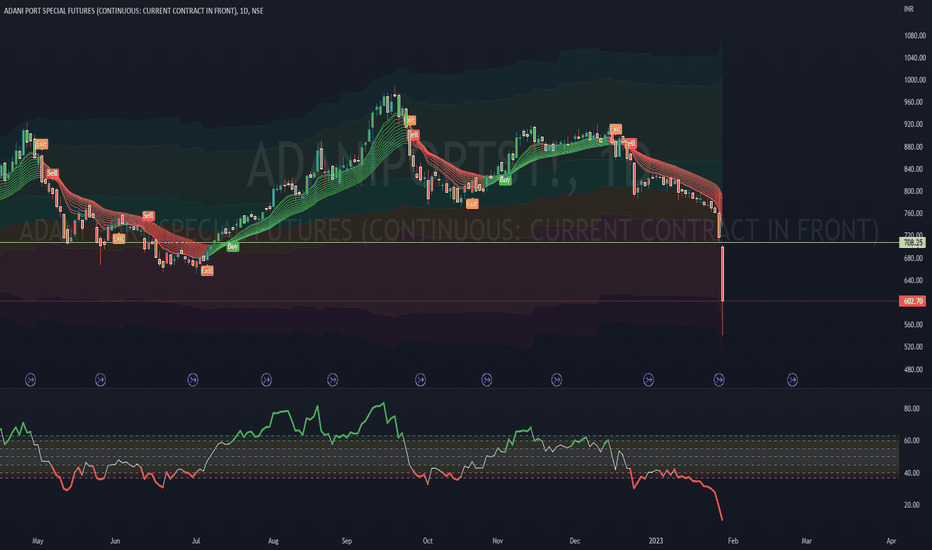Image resolution: width=932 pixels, height=550 pixels.
Task: Click the 480.00 price scale value
Action: [x=915, y=369]
